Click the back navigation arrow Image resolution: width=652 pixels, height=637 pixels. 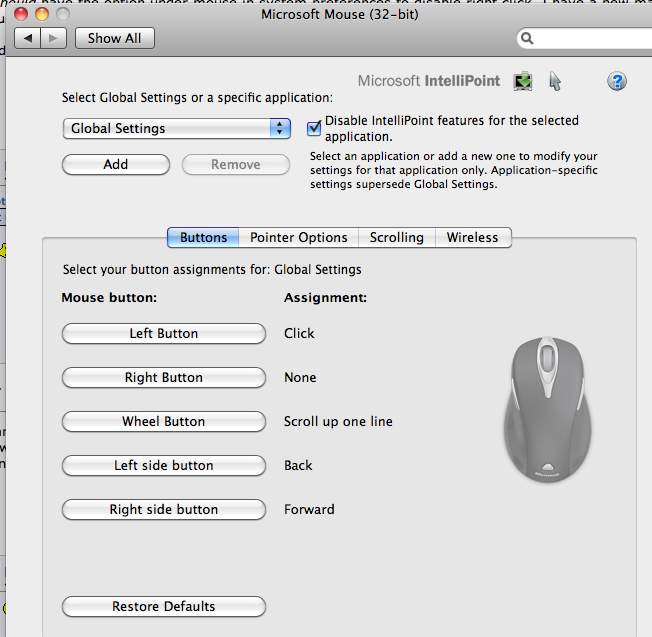[x=27, y=38]
